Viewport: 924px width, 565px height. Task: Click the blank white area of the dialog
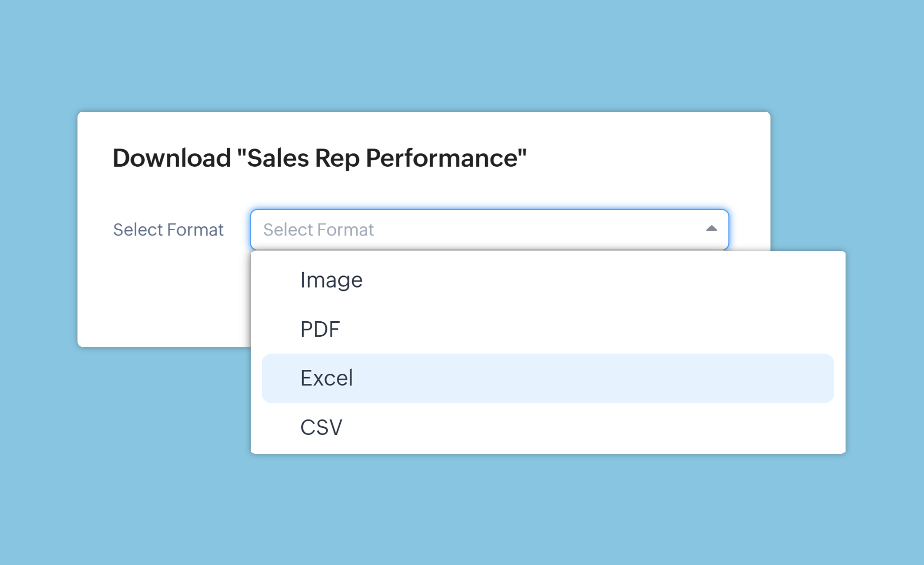click(164, 299)
